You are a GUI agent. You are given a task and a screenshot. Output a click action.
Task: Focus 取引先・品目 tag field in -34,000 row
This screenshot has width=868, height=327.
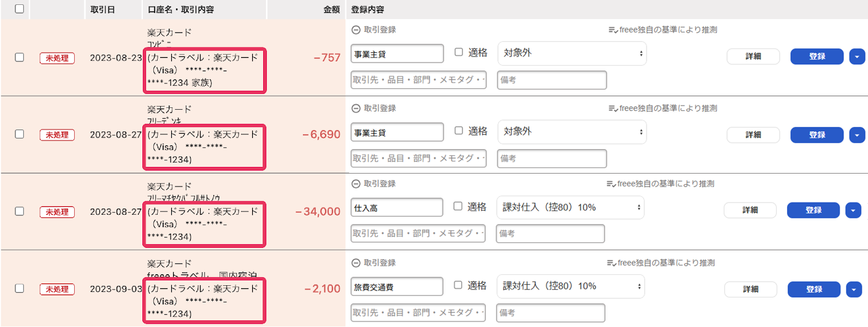coord(418,234)
